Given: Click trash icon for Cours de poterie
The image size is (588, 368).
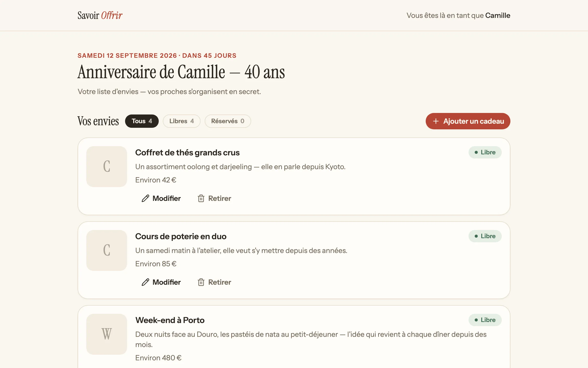Looking at the screenshot, I should 201,282.
